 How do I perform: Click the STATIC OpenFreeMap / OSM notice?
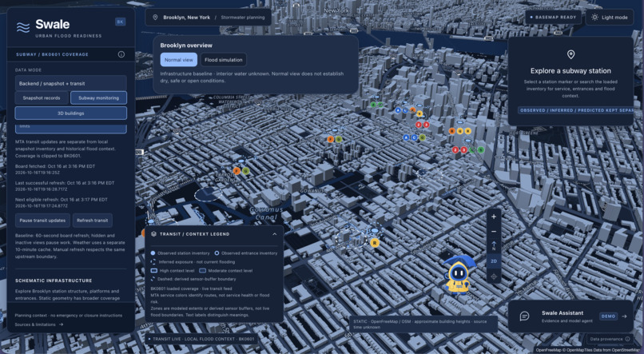(423, 324)
